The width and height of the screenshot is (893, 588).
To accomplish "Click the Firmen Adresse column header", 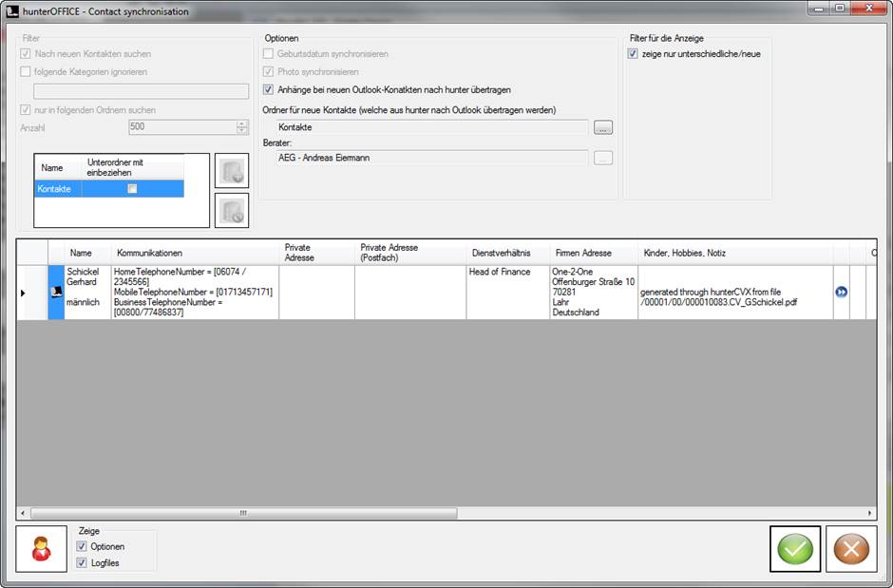I will 583,253.
